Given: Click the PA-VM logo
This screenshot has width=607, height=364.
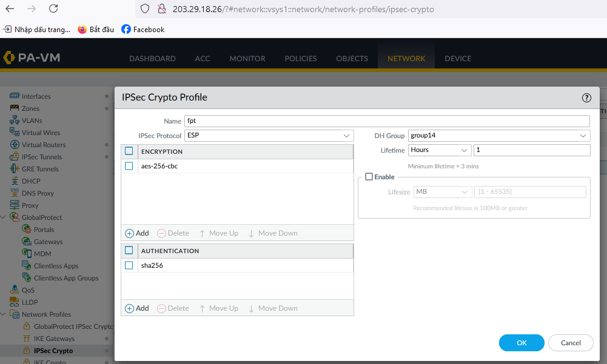Looking at the screenshot, I should (x=32, y=58).
